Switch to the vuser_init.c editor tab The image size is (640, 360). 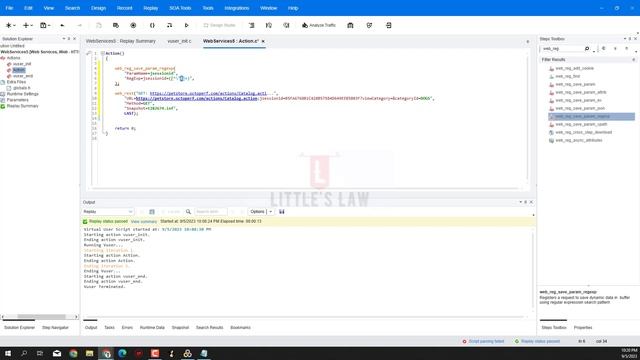pos(179,41)
